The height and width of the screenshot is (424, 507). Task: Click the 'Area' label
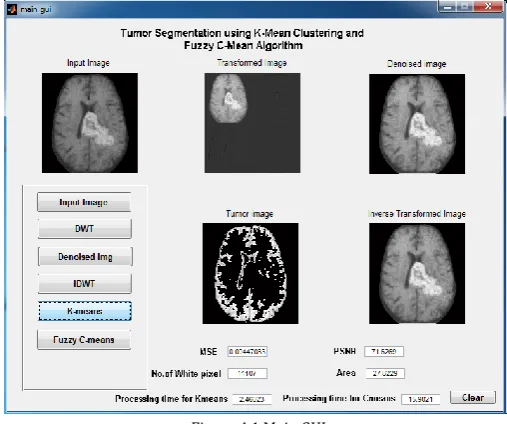(x=346, y=373)
